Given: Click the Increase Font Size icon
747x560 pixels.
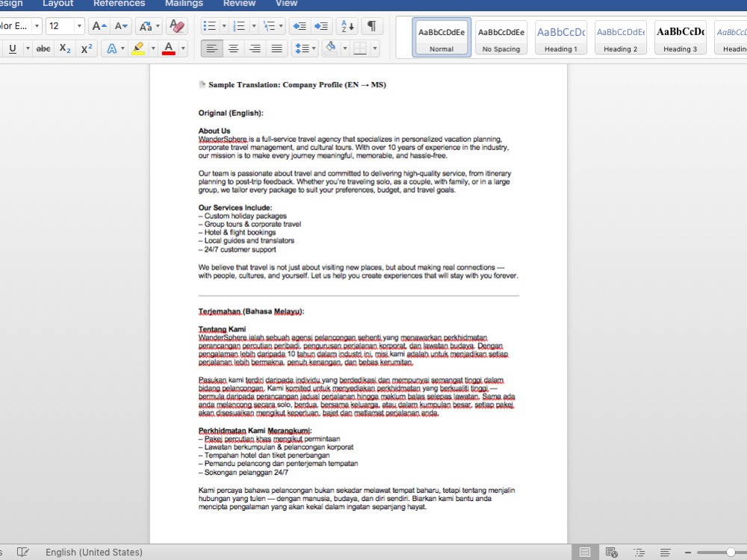Looking at the screenshot, I should [99, 26].
